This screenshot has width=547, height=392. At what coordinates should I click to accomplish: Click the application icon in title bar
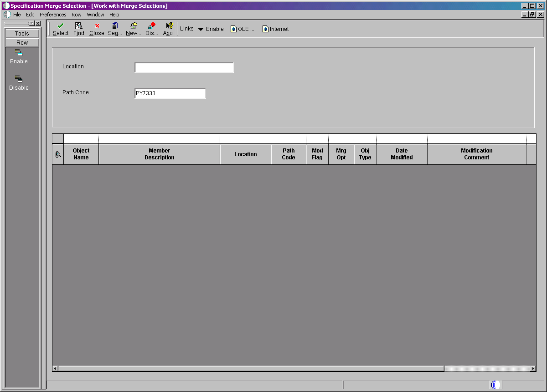pyautogui.click(x=6, y=6)
